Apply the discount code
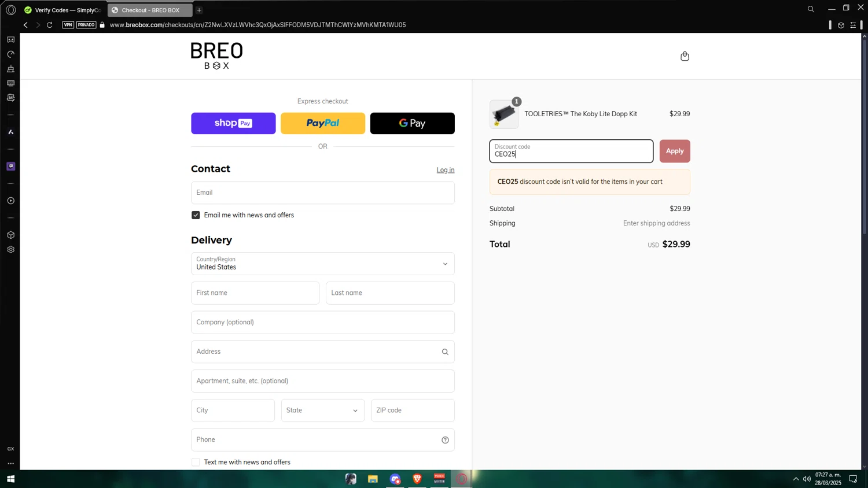The image size is (868, 488). (x=675, y=151)
